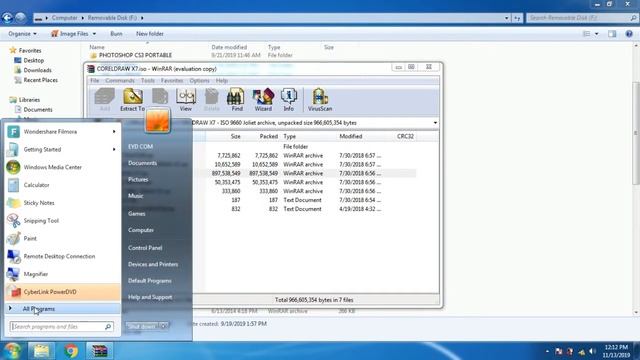Open WinRAR Options menu
This screenshot has height=360, width=640.
(x=200, y=81)
